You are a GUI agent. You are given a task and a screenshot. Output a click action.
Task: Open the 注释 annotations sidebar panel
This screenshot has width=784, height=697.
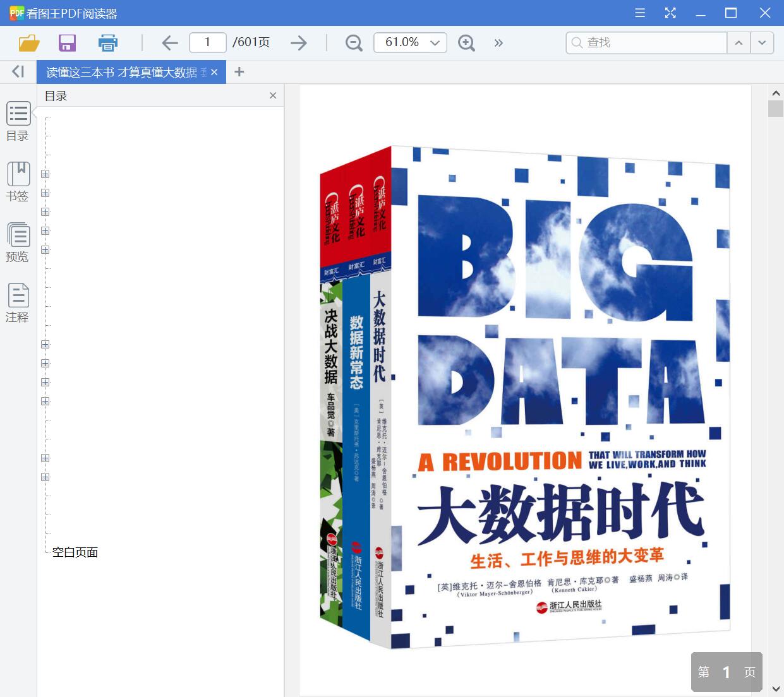(18, 303)
